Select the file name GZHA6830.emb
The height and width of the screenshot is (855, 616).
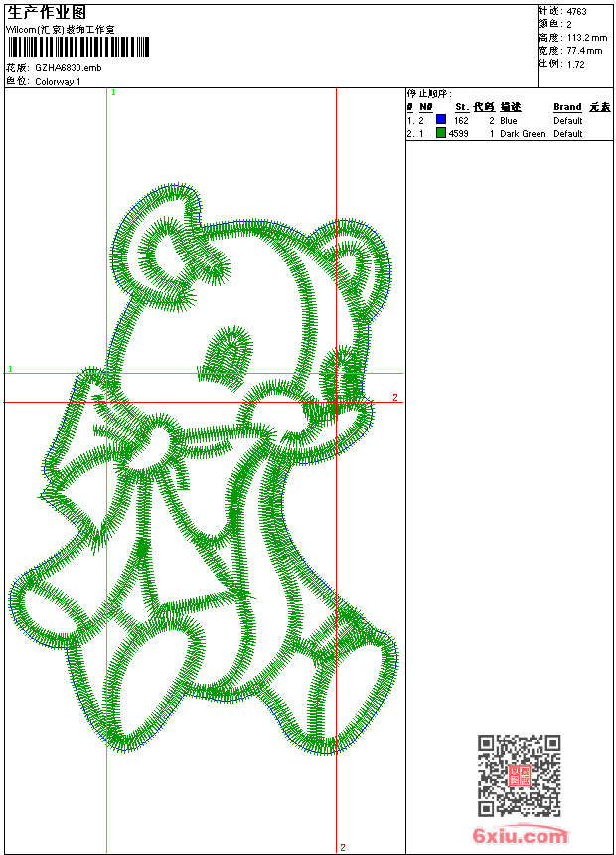pyautogui.click(x=69, y=68)
